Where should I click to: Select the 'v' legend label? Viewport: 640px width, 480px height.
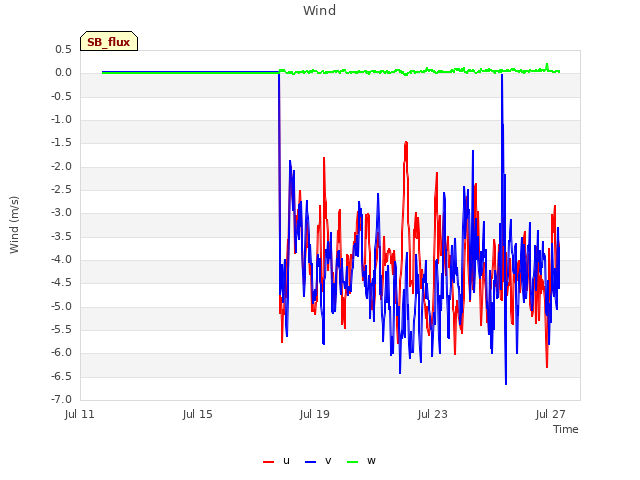coord(328,461)
